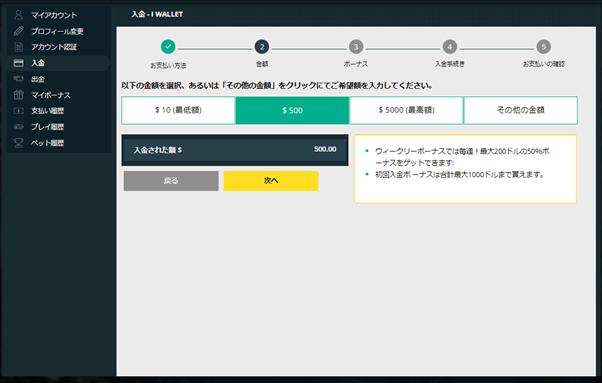Click the gift box icon for マイボーナス
602x383 pixels.
[18, 94]
